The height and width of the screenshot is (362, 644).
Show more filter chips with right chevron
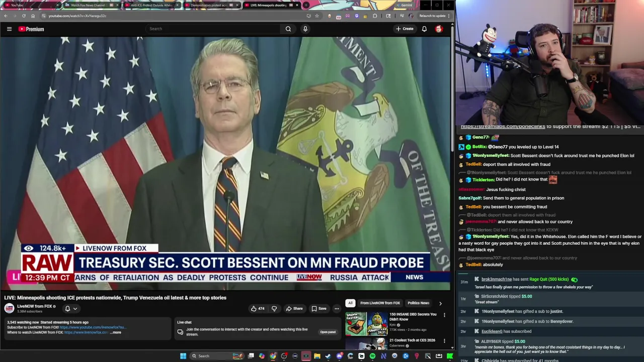pos(440,303)
